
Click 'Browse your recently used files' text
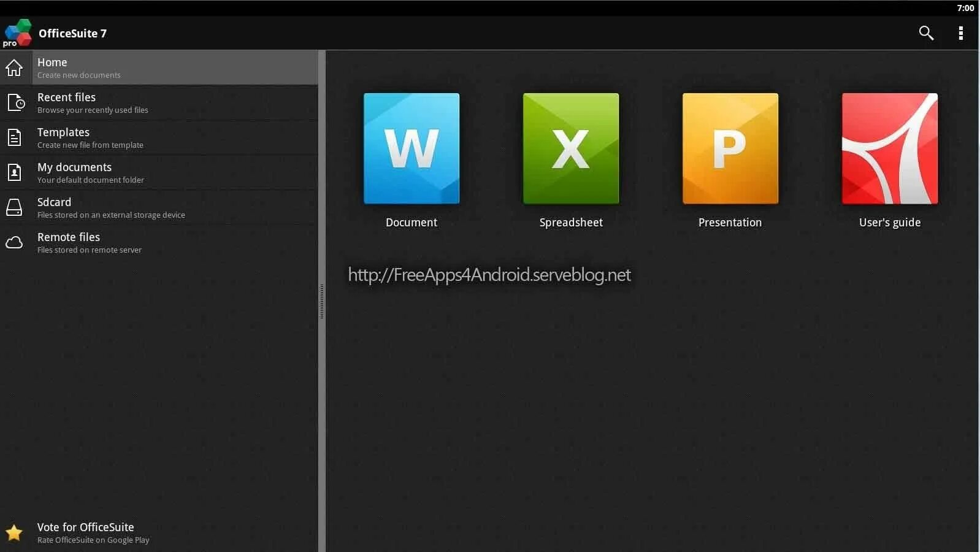click(93, 110)
